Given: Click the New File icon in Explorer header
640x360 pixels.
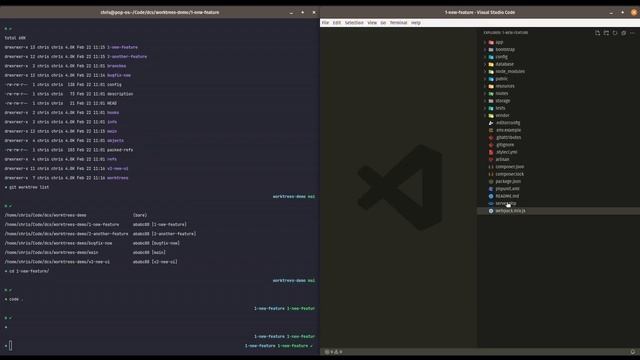Looking at the screenshot, I should click(598, 33).
